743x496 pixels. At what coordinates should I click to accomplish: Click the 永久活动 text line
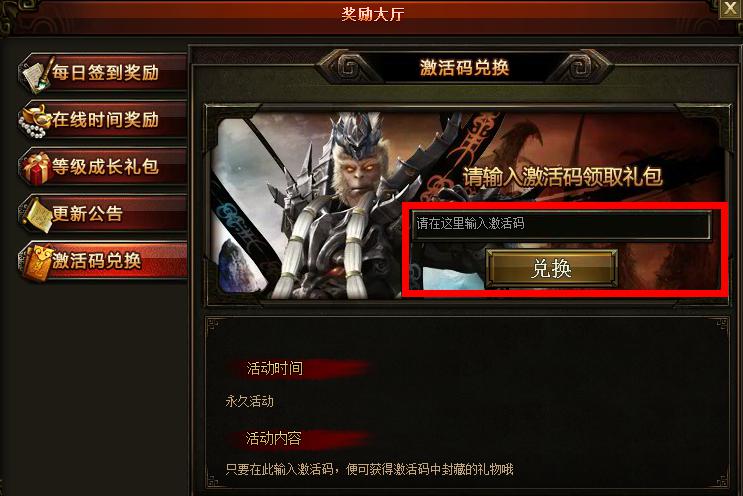point(250,401)
